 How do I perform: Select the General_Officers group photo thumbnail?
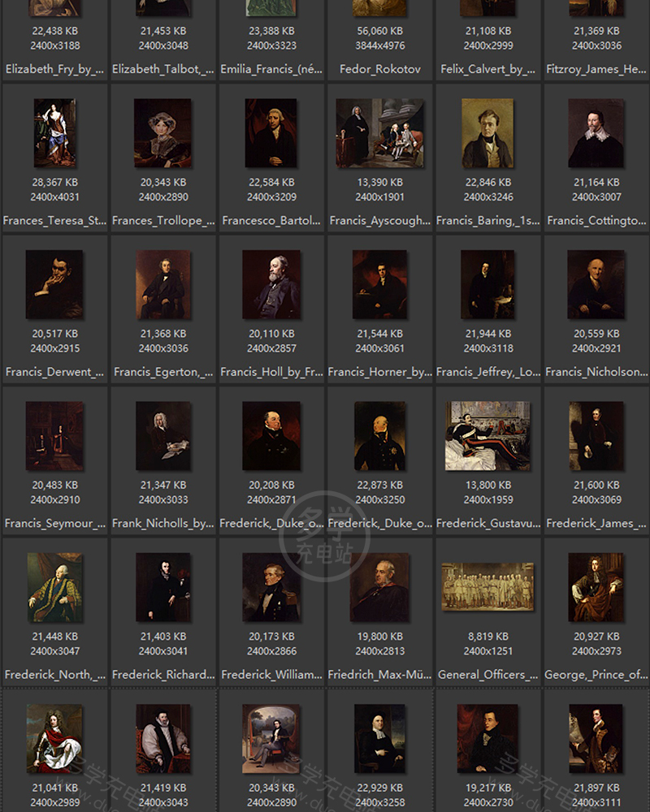488,586
